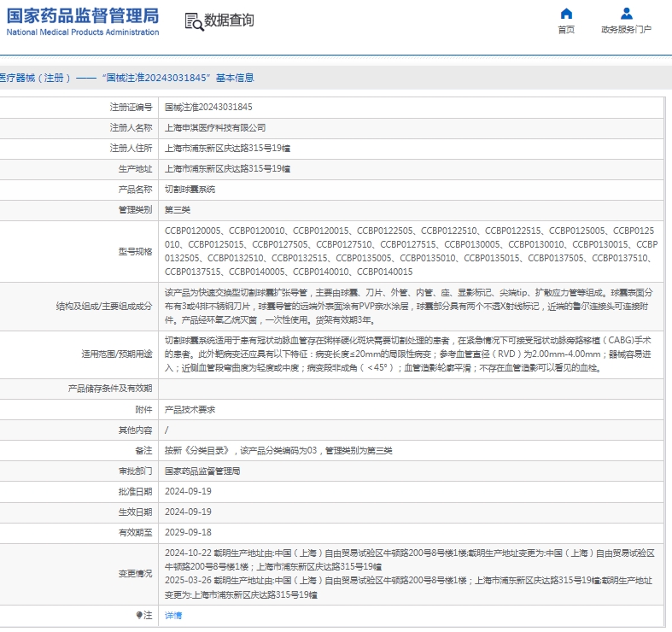The image size is (672, 632).
Task: Open the 首页 link text
Action: pos(566,30)
